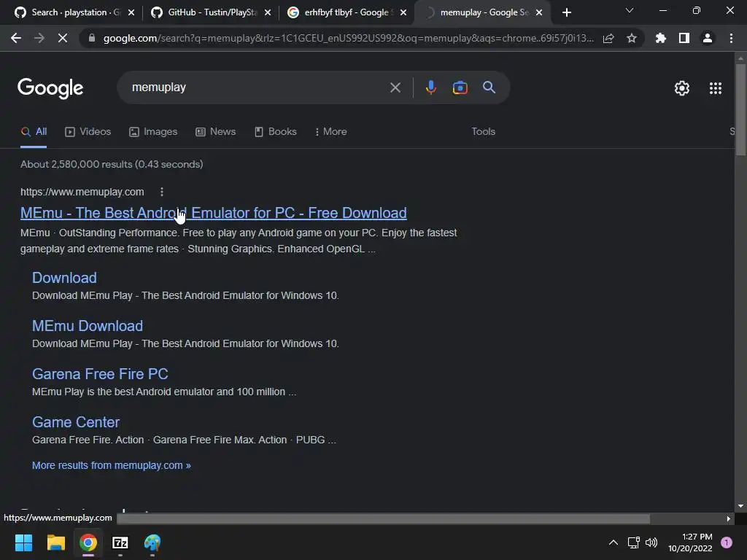The height and width of the screenshot is (560, 747).
Task: Bookmark this page with the star icon
Action: pyautogui.click(x=632, y=38)
